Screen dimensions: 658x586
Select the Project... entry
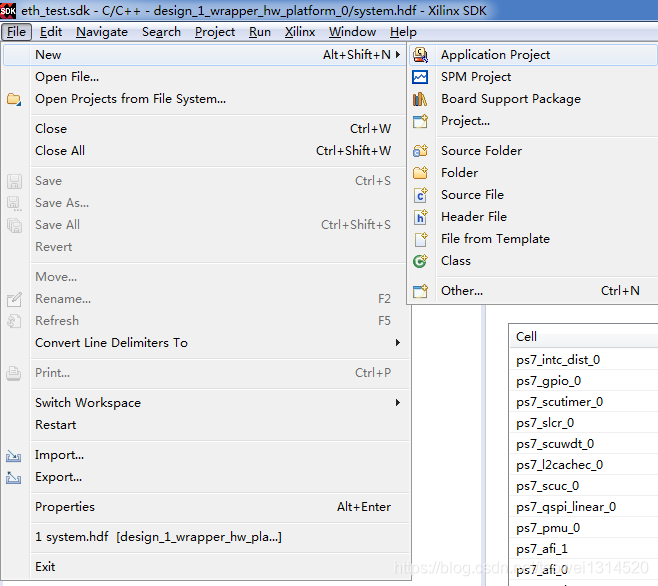(533, 121)
